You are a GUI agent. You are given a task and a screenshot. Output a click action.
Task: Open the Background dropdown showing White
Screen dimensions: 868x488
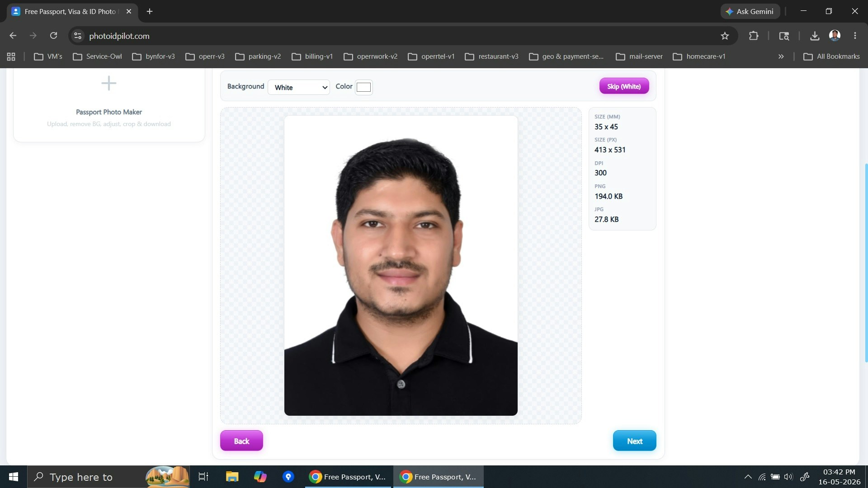click(x=299, y=87)
